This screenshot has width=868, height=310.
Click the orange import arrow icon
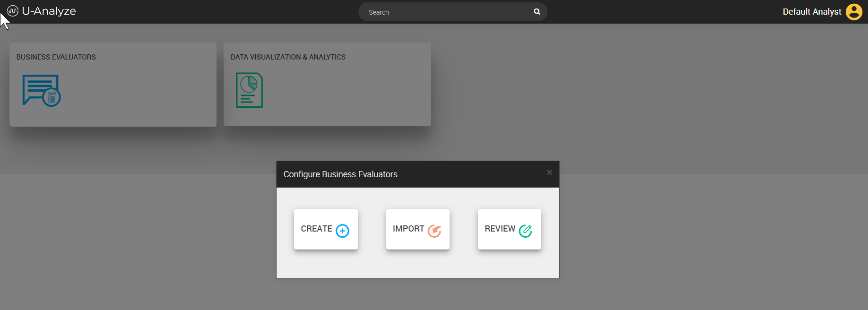[x=434, y=231]
